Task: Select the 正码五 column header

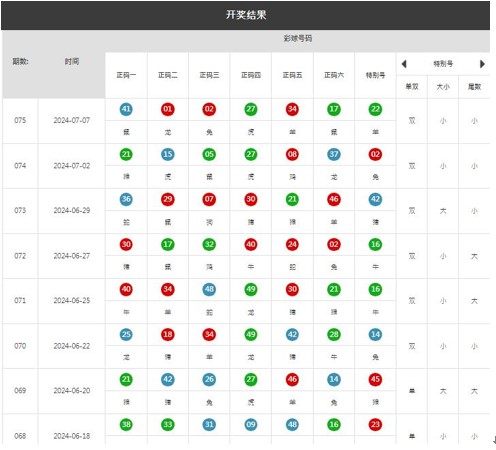Action: (x=292, y=75)
